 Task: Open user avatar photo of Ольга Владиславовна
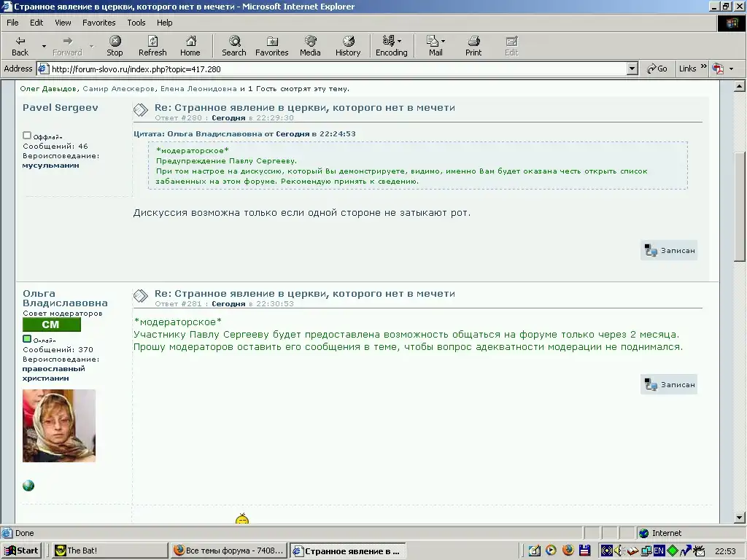(59, 425)
